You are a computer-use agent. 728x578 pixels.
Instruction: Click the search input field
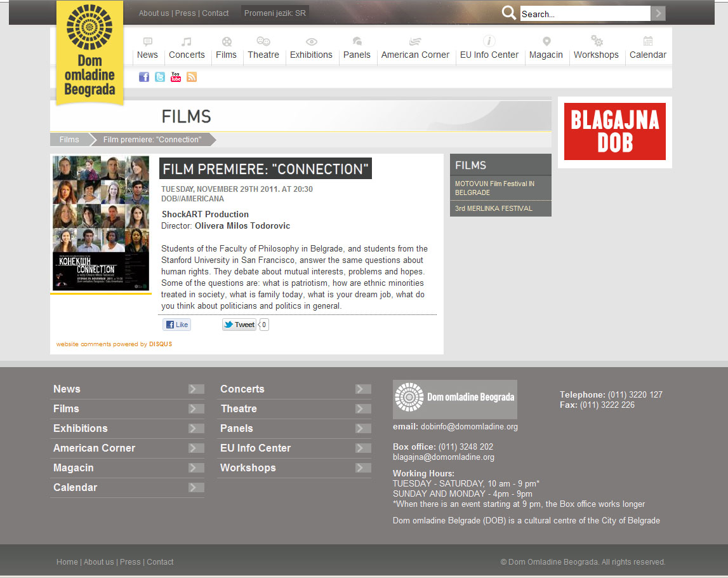pos(585,14)
